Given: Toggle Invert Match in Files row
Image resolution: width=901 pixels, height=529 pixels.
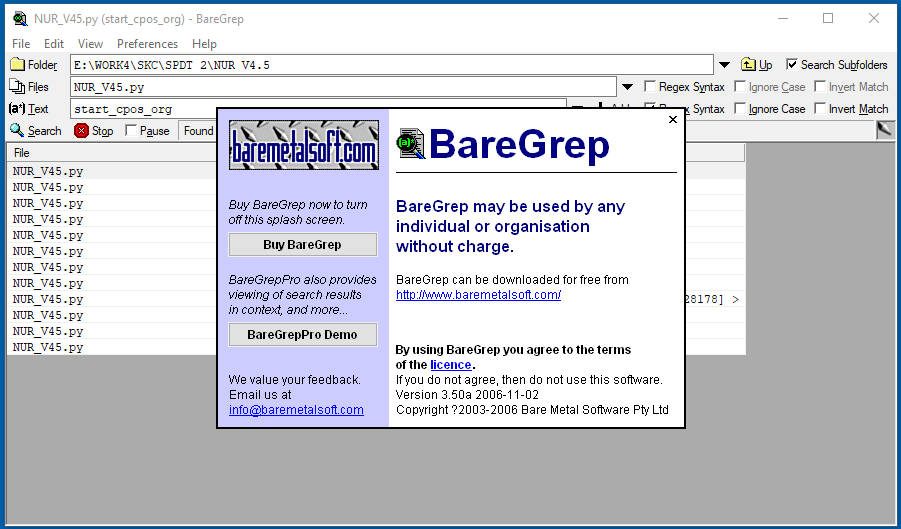Looking at the screenshot, I should point(820,86).
